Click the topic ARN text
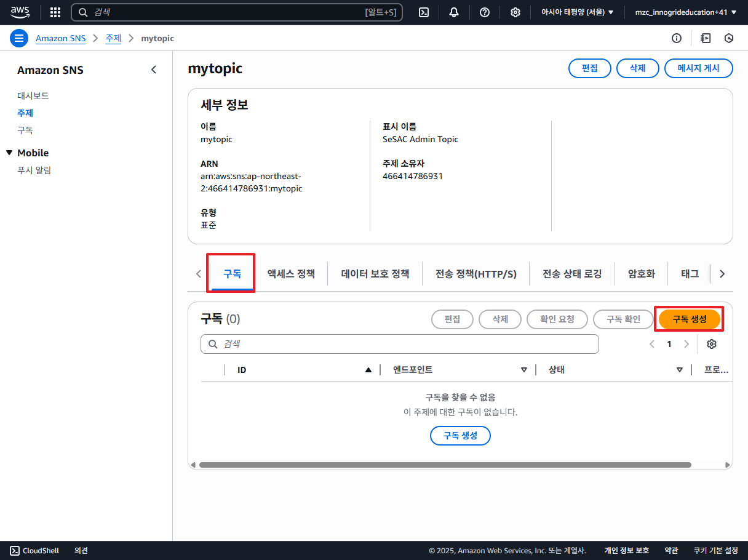The height and width of the screenshot is (560, 748). pos(252,182)
